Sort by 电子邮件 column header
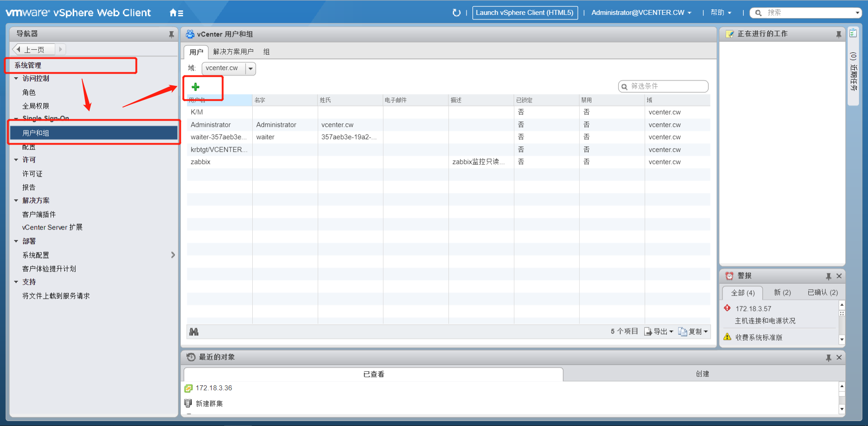Screen dimensions: 868x426 [x=416, y=100]
